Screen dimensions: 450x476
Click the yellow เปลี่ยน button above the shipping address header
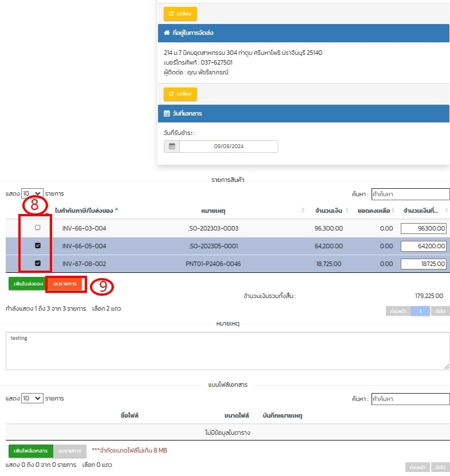tap(180, 14)
